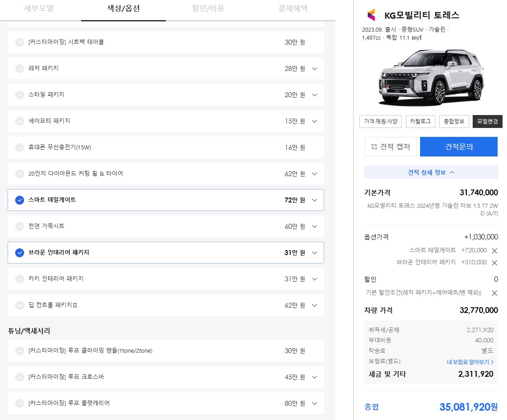Click the blue 견적문의 button
Screen dimensions: 507x420
click(459, 147)
